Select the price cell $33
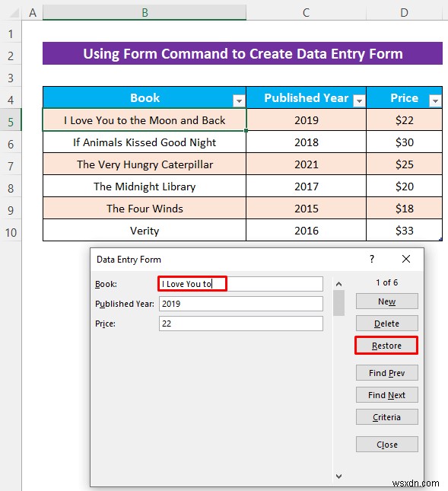Image resolution: width=448 pixels, height=491 pixels. click(x=404, y=231)
